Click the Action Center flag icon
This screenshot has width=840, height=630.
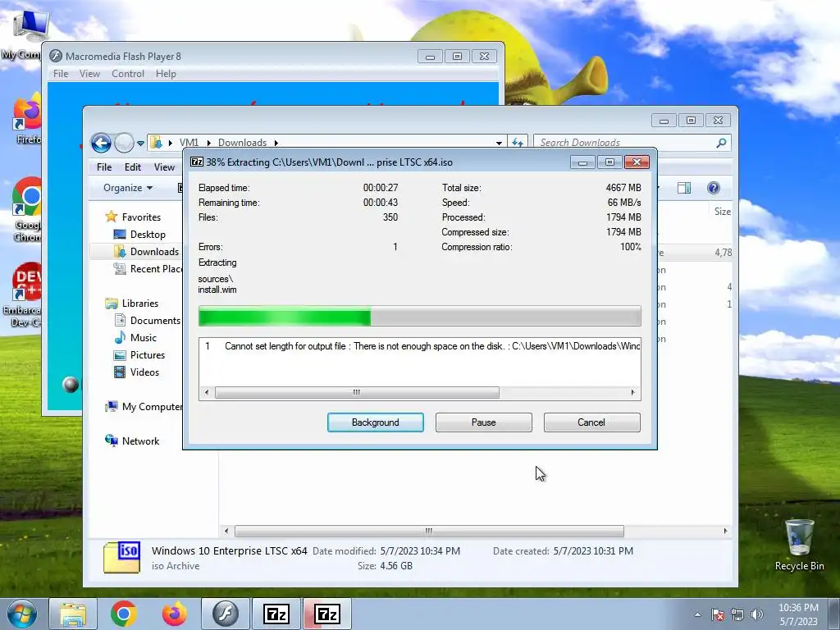coord(717,614)
